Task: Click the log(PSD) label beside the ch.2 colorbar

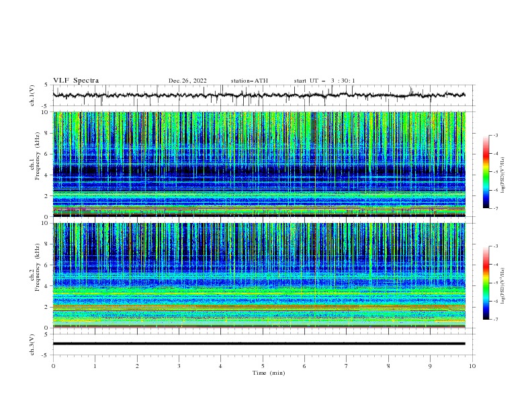Action: [x=502, y=286]
